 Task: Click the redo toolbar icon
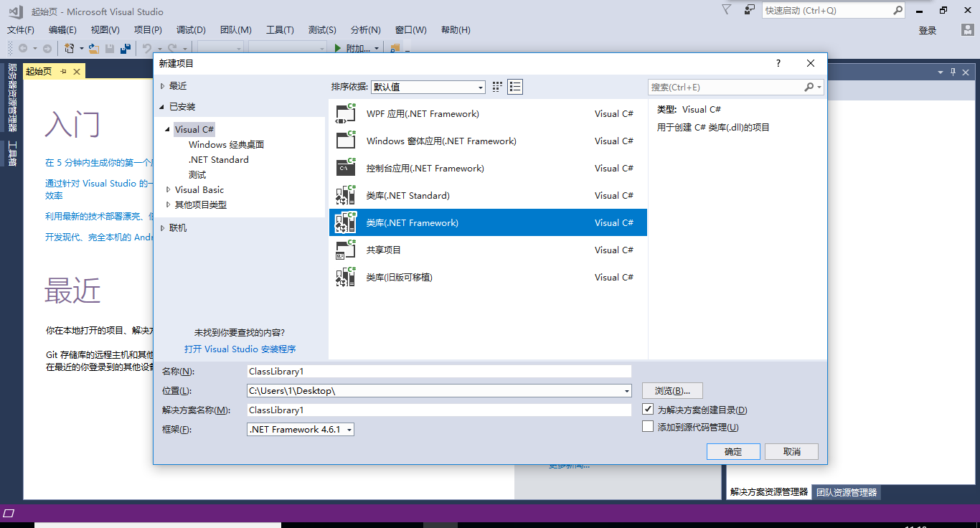(x=172, y=48)
